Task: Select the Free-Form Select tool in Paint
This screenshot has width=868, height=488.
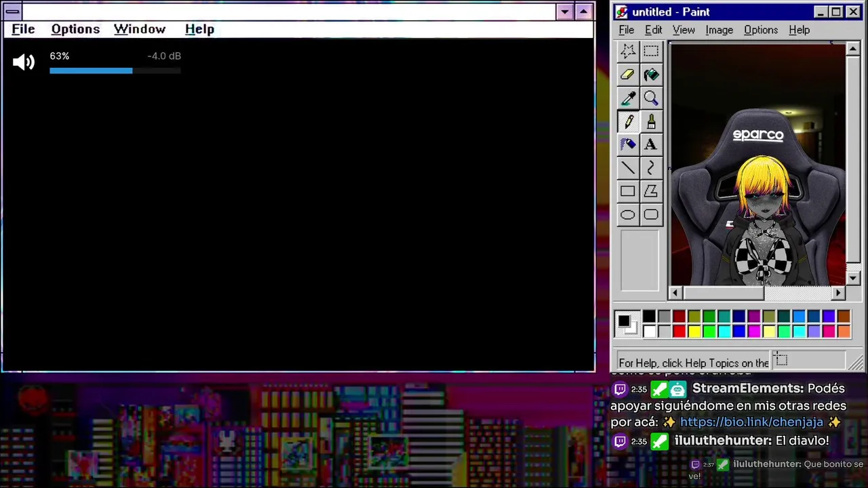Action: coord(627,51)
